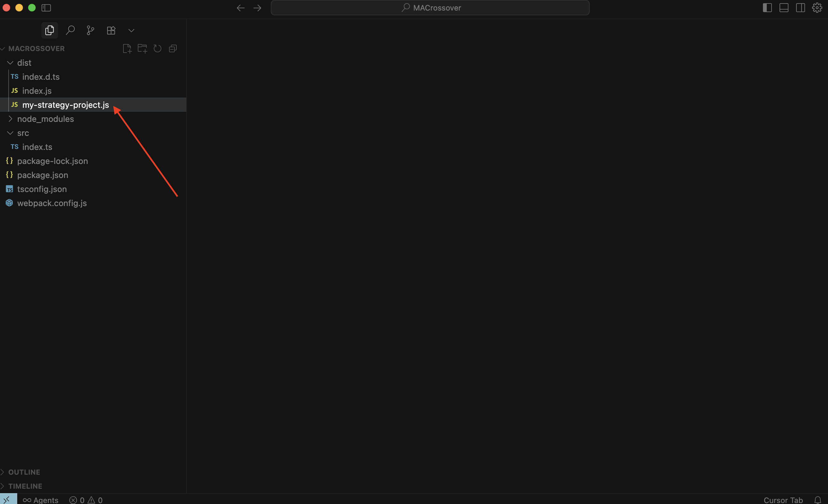Toggle the secondary sidebar layout button

coord(801,8)
